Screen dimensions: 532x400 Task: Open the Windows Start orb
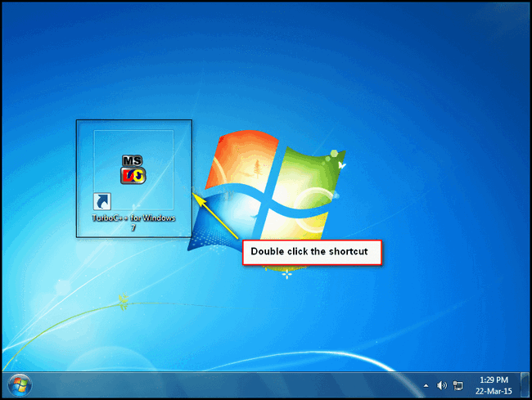pos(19,384)
